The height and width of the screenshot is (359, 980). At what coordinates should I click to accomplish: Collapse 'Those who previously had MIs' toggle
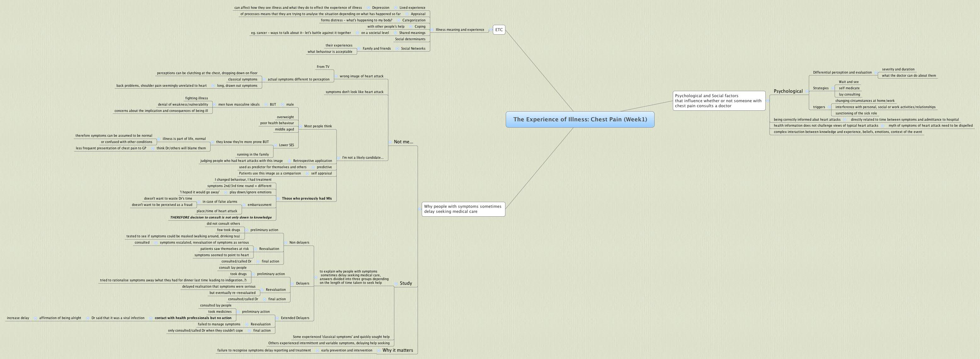coord(278,198)
